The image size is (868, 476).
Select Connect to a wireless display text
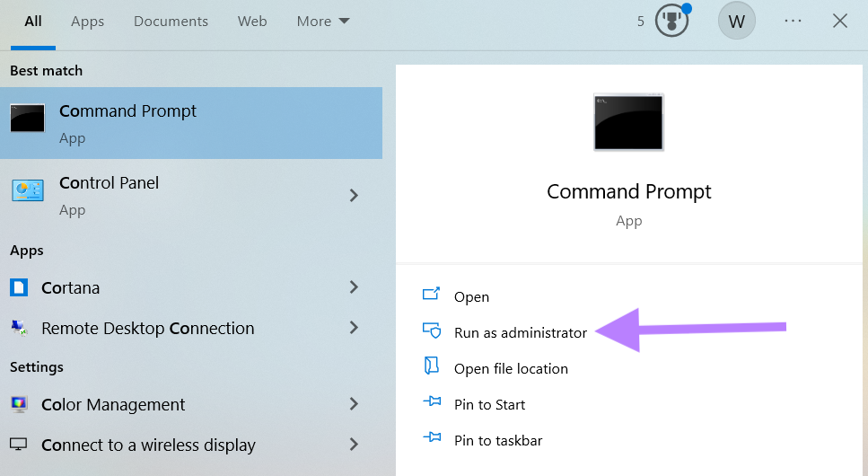[148, 445]
